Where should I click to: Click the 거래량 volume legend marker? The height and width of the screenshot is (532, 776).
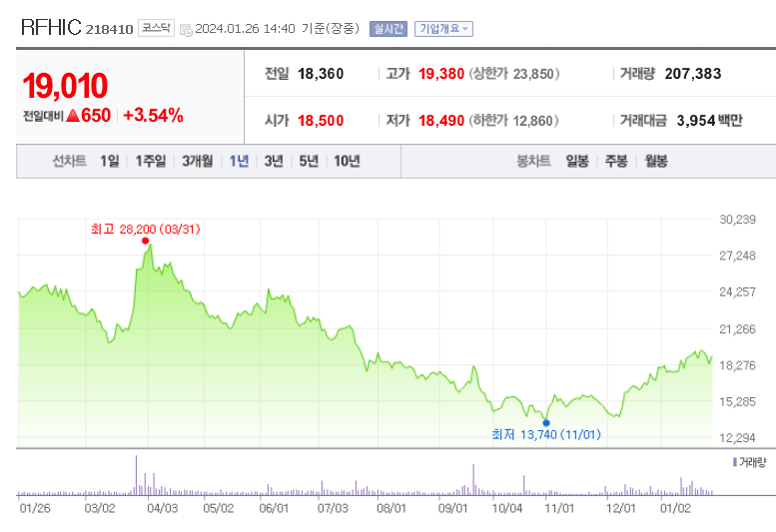pyautogui.click(x=735, y=462)
